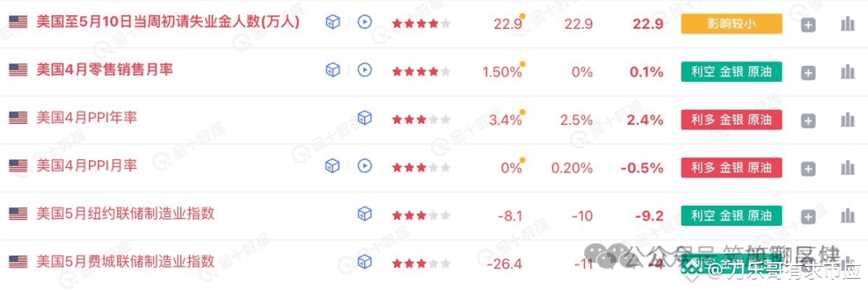Click the 影响较小 orange tag
Viewport: 868px width, 291px height.
(x=731, y=24)
